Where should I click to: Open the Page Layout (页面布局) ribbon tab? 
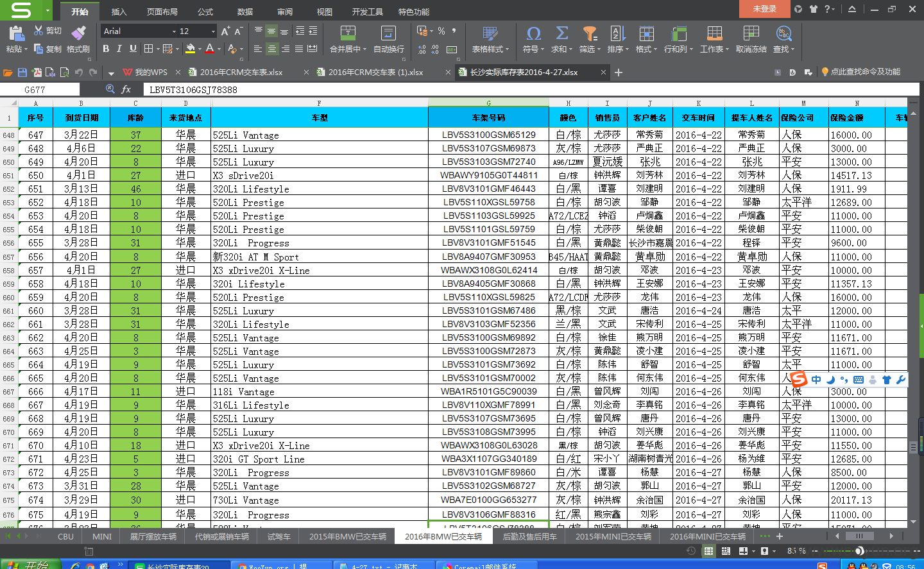[x=162, y=12]
